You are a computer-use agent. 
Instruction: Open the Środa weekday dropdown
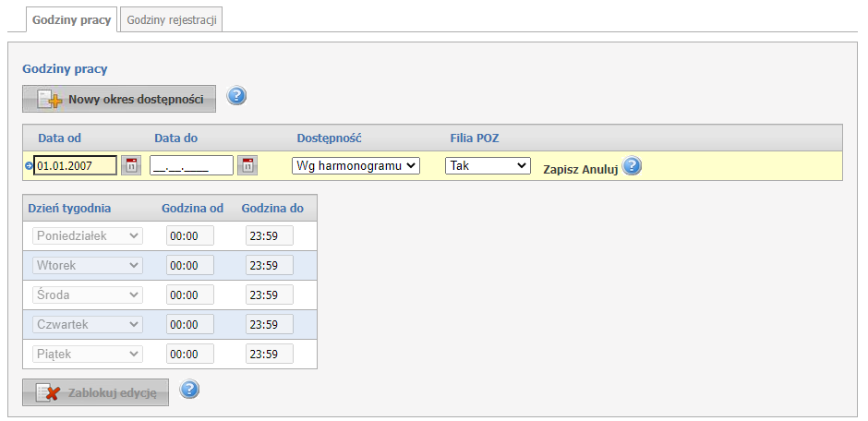pos(88,295)
